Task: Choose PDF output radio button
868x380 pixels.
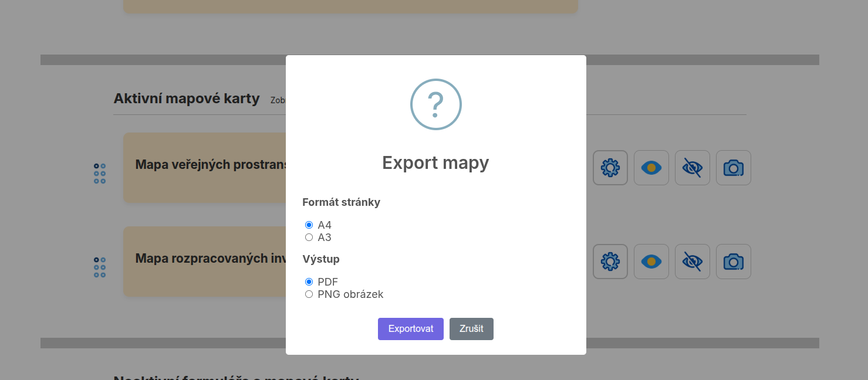Action: pyautogui.click(x=309, y=282)
